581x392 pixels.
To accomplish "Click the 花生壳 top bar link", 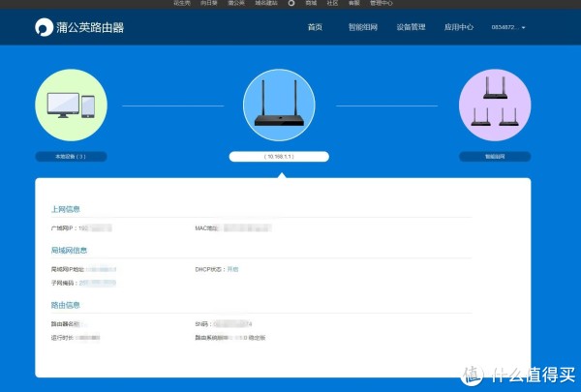I will point(182,3).
